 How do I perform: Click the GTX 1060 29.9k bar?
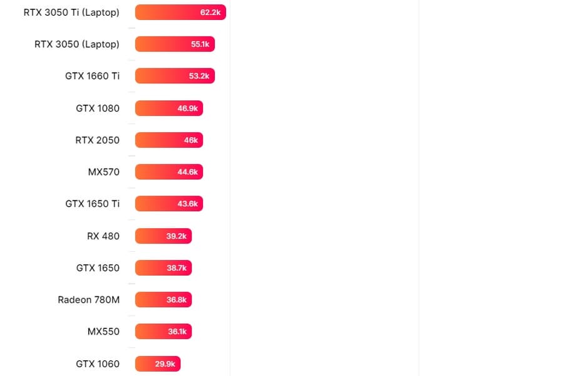(158, 363)
